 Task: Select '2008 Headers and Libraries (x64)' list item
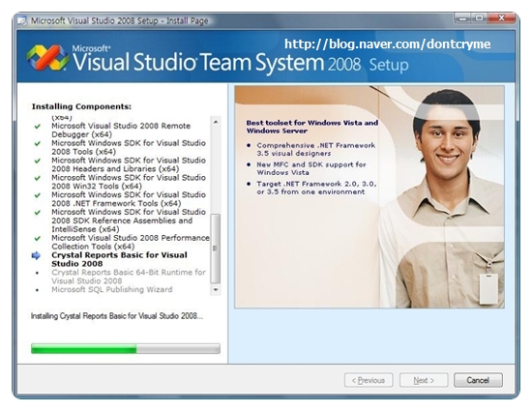pos(129,164)
